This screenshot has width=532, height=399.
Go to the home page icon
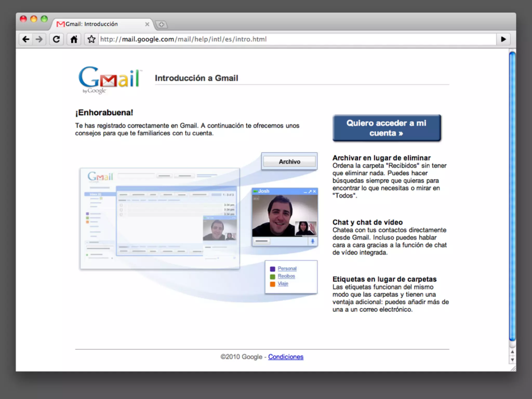(x=74, y=39)
